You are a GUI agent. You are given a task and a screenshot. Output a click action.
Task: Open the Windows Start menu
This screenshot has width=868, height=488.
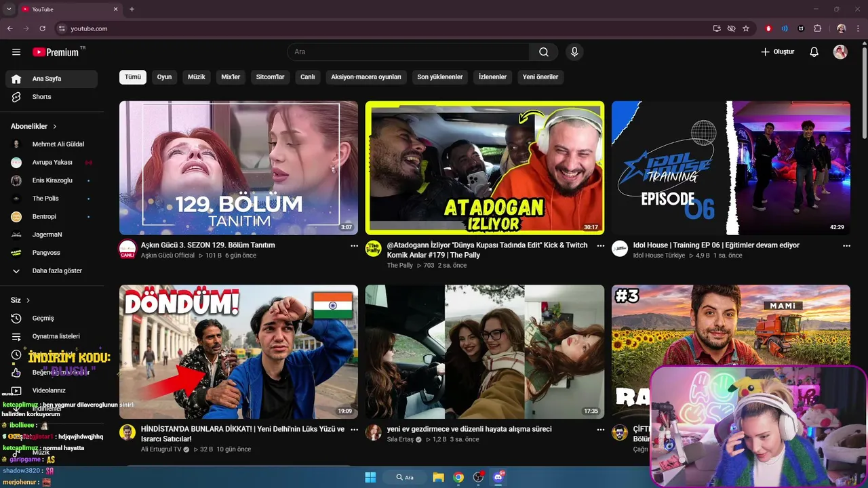[x=370, y=477]
